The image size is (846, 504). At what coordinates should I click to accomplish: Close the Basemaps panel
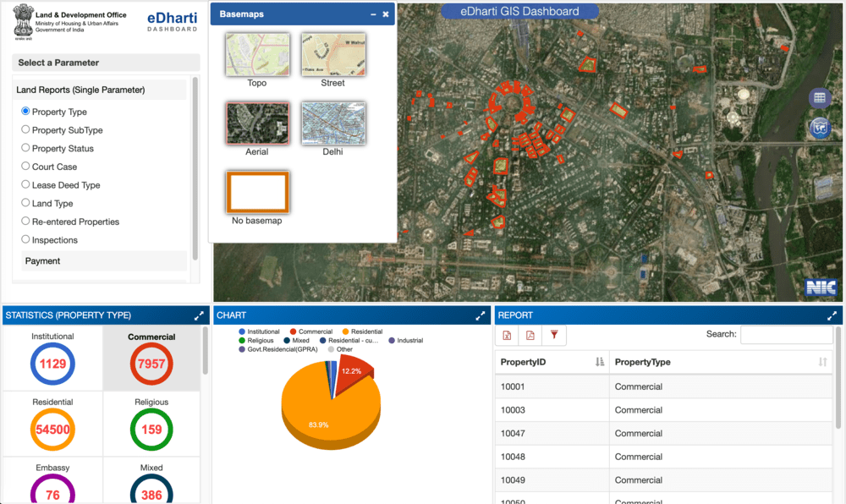coord(385,14)
